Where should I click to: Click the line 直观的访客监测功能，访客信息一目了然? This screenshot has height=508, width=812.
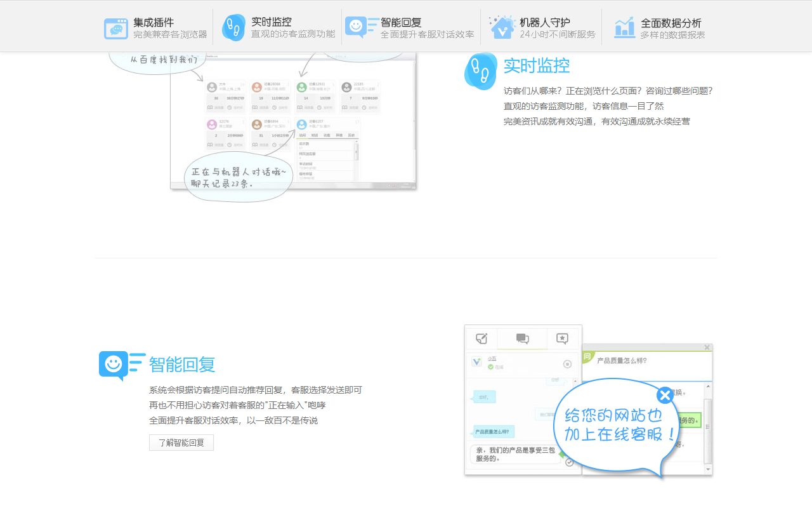[584, 106]
